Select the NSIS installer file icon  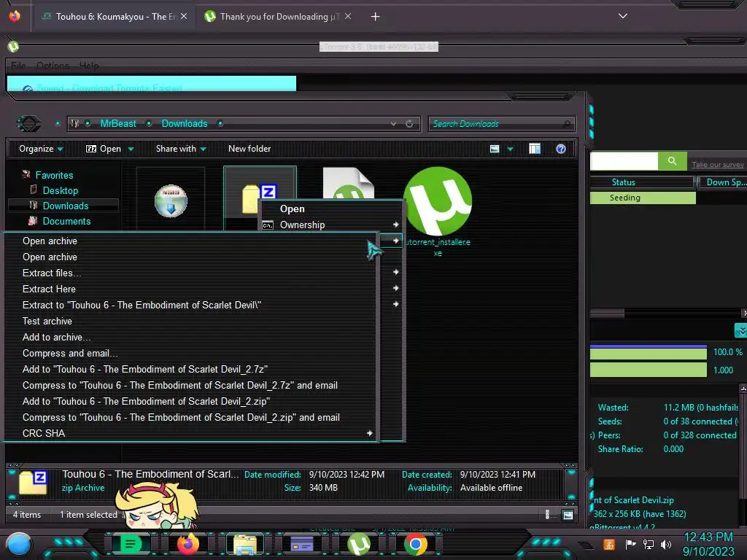[x=171, y=201]
